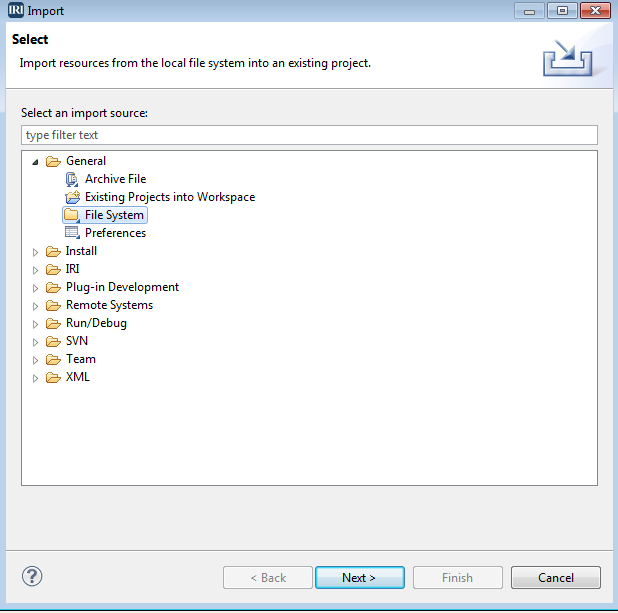Open help with the question mark icon

tap(32, 576)
